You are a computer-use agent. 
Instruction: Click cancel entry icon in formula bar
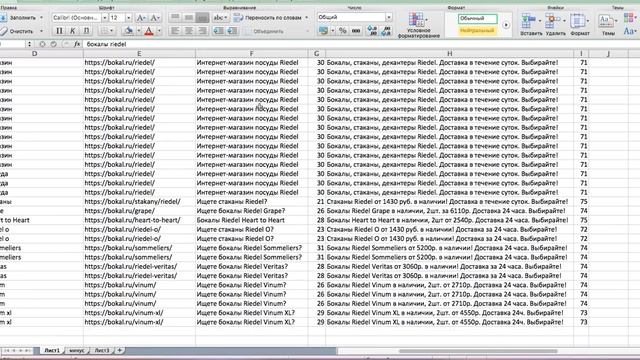(42, 44)
